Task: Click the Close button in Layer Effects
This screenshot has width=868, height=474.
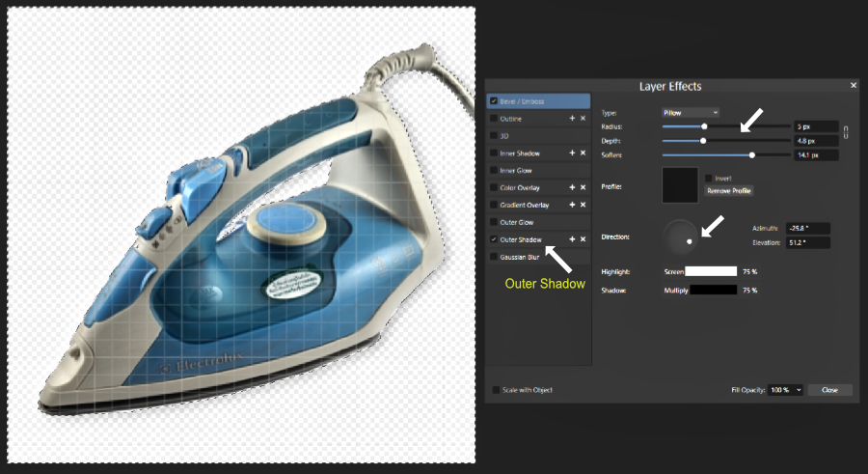Action: (x=829, y=390)
